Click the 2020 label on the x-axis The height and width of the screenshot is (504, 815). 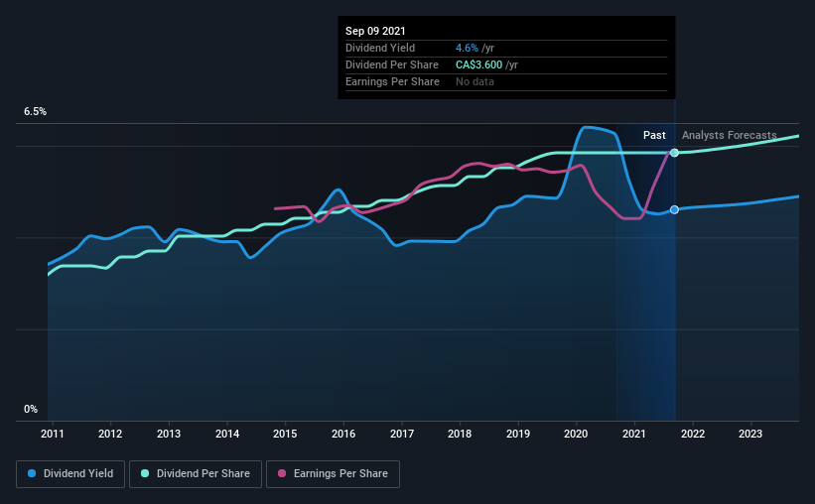pos(576,434)
